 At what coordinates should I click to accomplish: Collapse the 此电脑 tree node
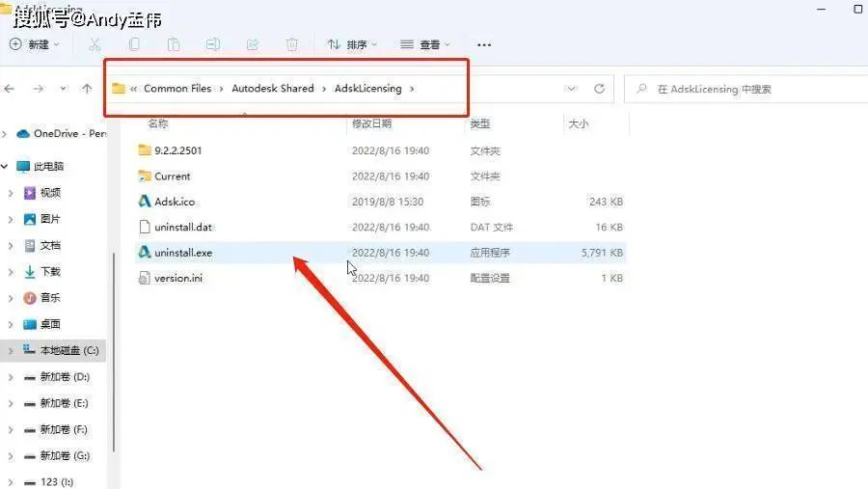click(x=5, y=166)
